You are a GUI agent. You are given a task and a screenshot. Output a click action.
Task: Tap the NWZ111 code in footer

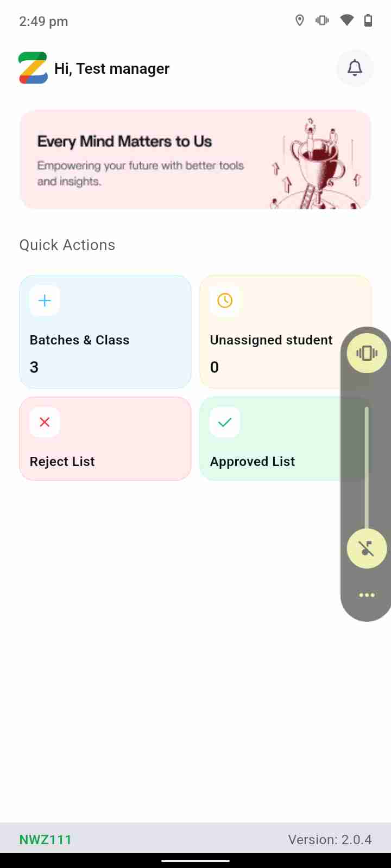click(x=46, y=840)
